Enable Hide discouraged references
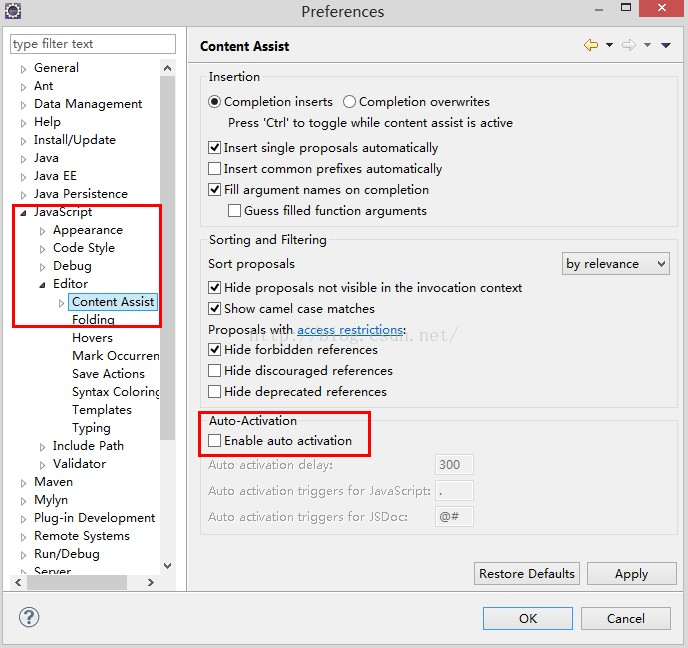688x648 pixels. tap(214, 371)
